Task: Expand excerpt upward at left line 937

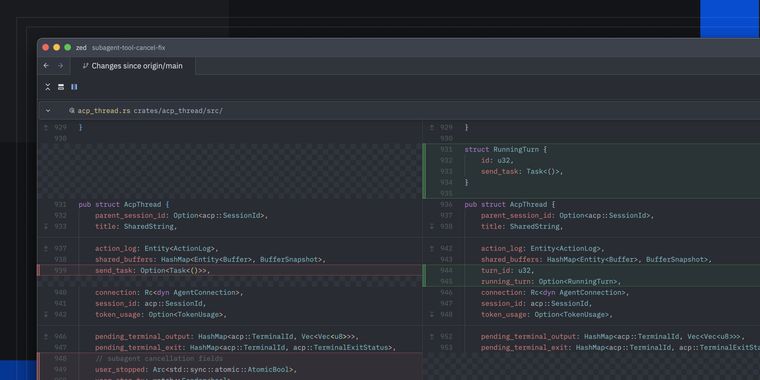Action: [x=46, y=249]
